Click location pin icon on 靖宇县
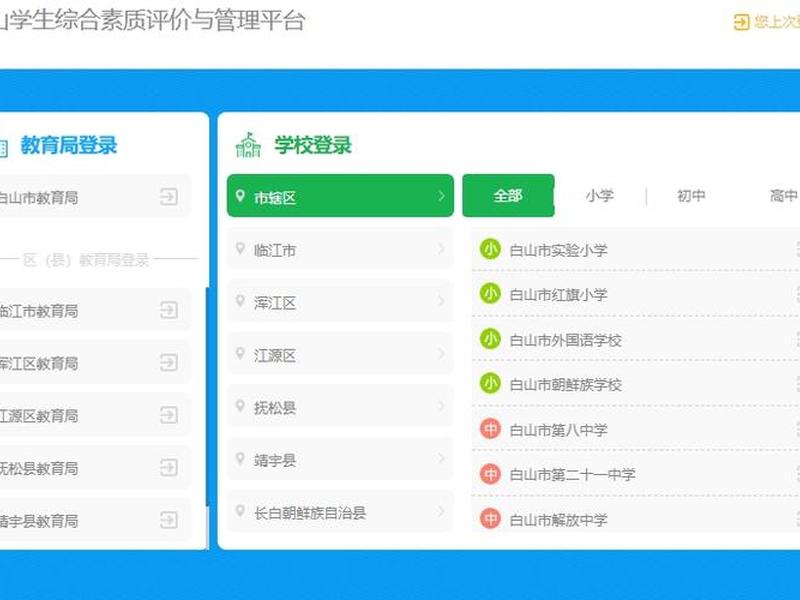The image size is (800, 600). point(240,459)
